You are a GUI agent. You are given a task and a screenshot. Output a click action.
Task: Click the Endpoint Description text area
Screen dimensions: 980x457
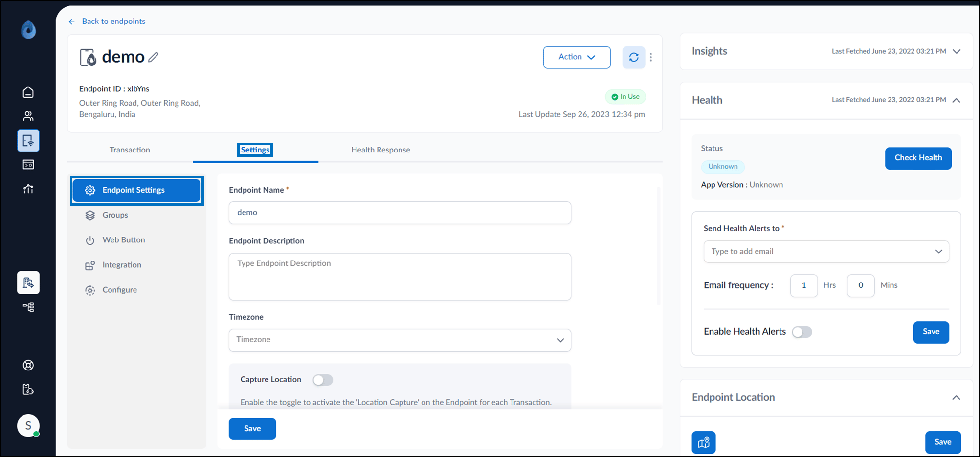coord(400,277)
